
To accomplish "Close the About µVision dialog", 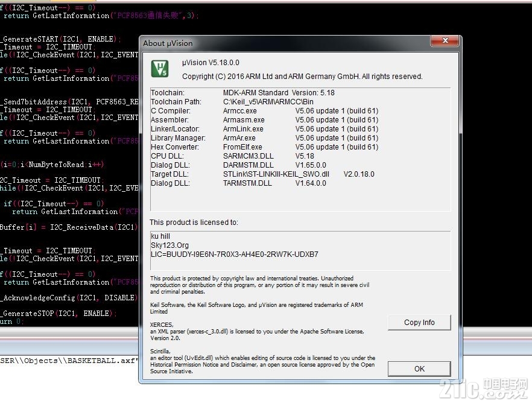I will (445, 40).
